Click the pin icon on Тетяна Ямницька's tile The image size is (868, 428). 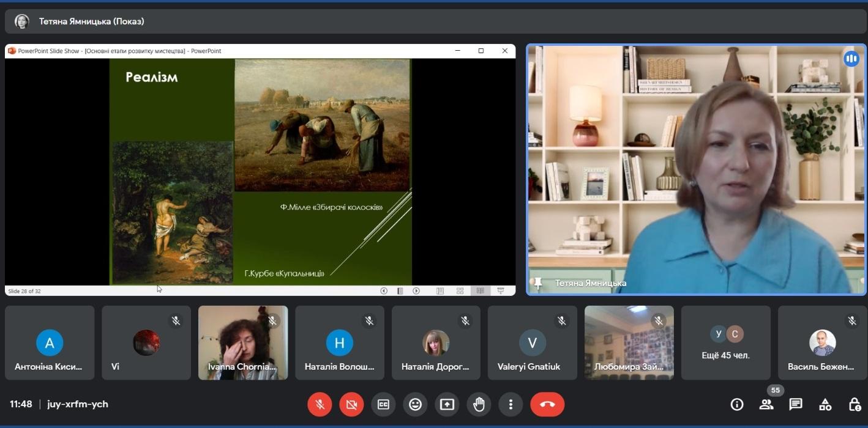pyautogui.click(x=538, y=283)
